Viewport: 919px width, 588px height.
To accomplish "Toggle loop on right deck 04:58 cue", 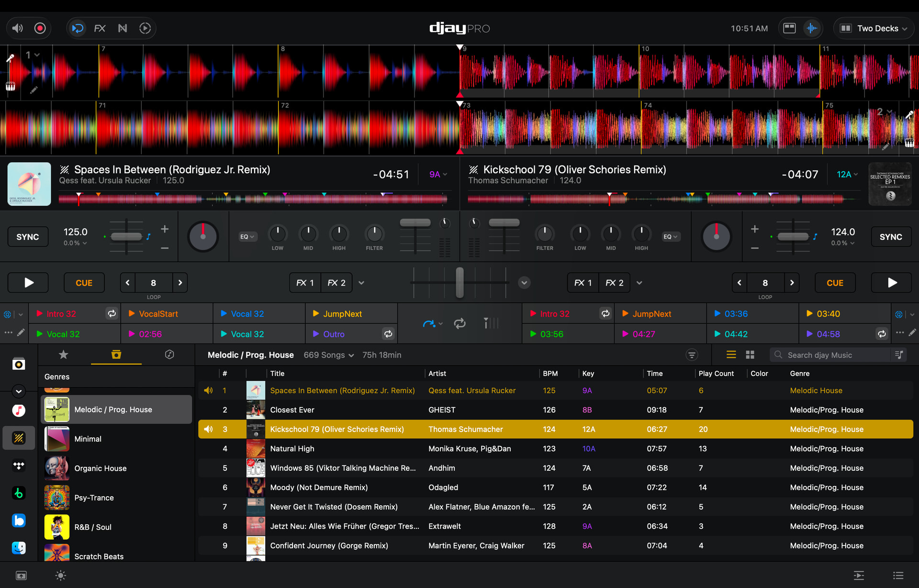I will (x=882, y=334).
